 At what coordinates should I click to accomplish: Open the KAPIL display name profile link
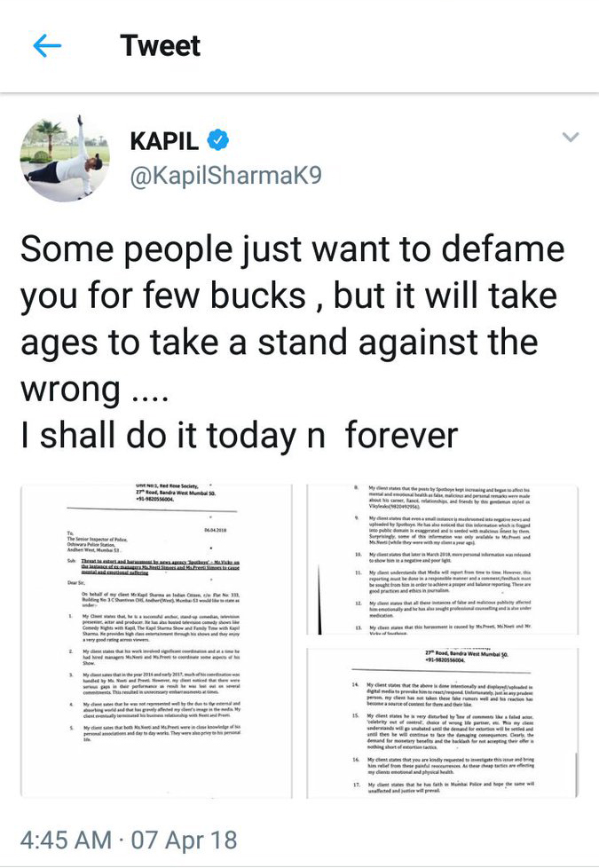click(x=164, y=140)
